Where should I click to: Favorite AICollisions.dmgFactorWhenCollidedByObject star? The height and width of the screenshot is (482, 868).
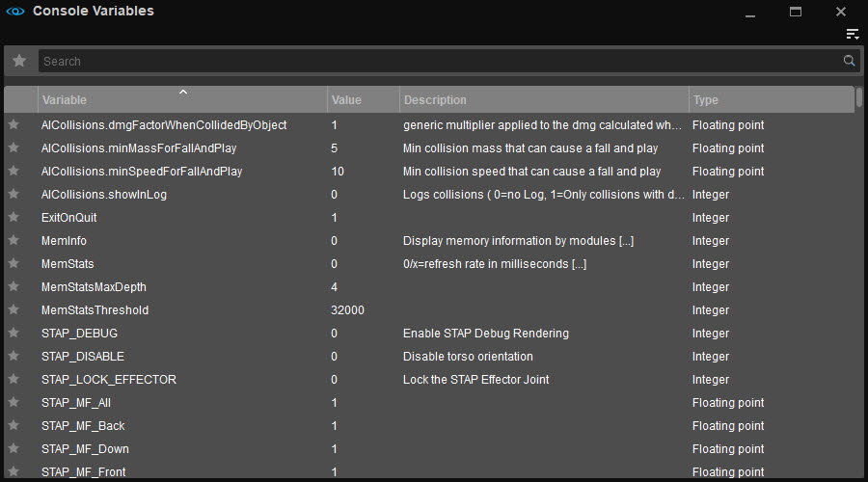click(x=14, y=125)
